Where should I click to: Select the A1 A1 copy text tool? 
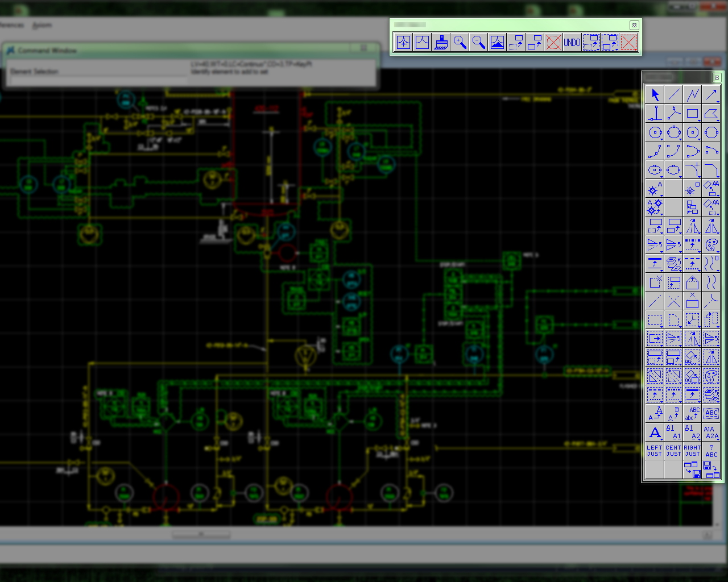click(674, 432)
